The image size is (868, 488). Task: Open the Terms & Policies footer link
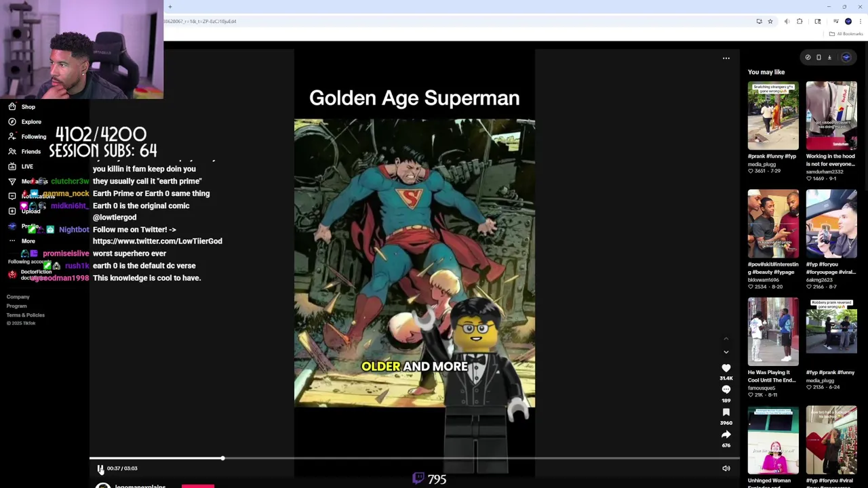26,315
